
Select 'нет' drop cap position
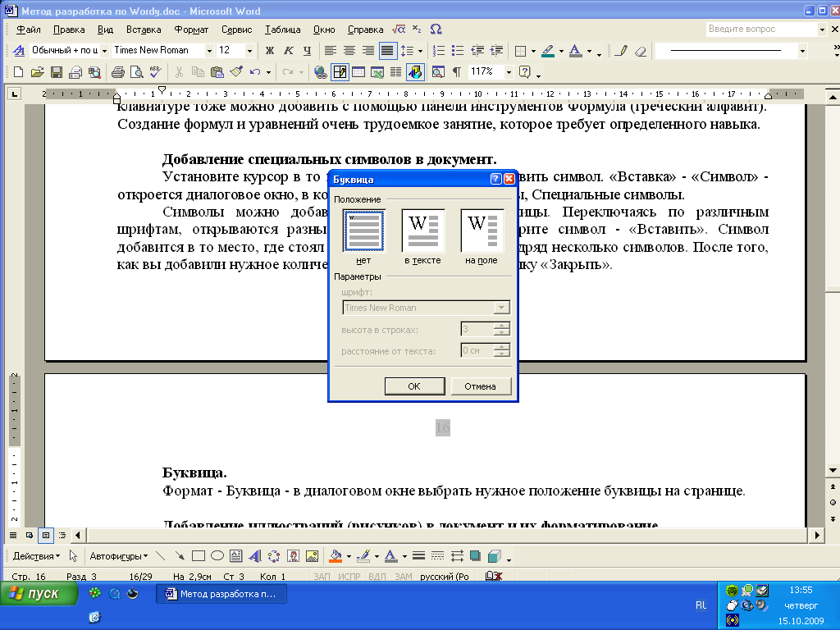tap(363, 231)
